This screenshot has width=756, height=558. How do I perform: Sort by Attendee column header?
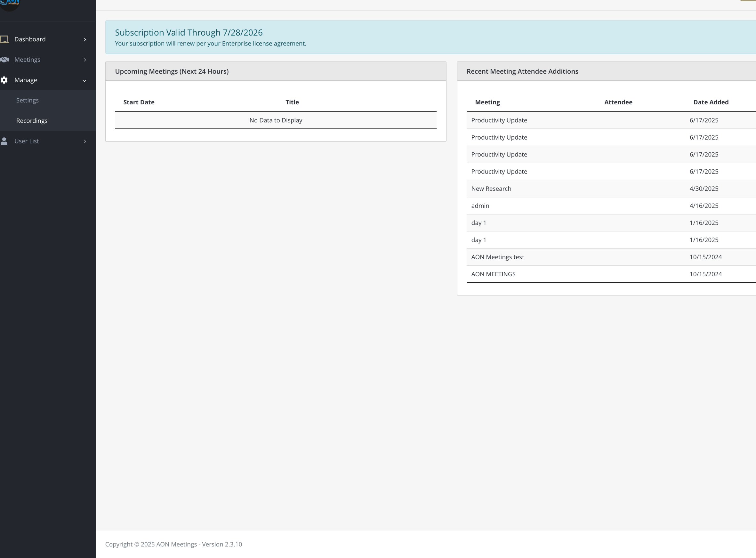click(x=618, y=102)
